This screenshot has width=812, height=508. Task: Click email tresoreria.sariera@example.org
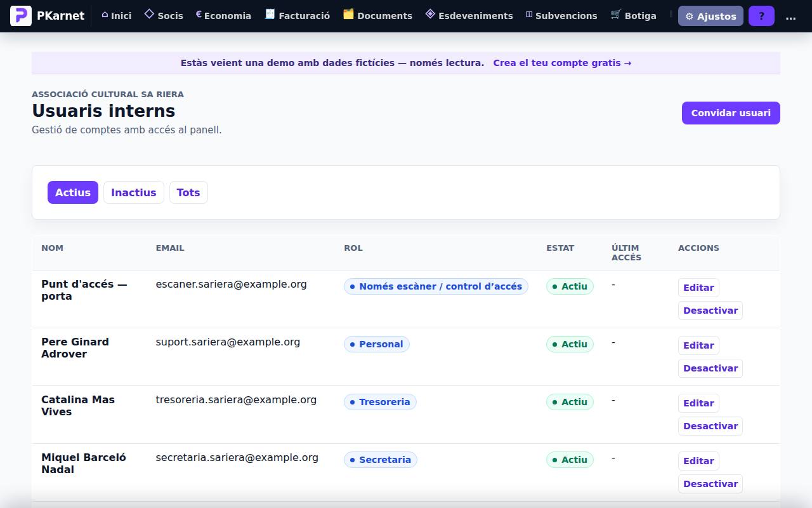[x=236, y=400]
